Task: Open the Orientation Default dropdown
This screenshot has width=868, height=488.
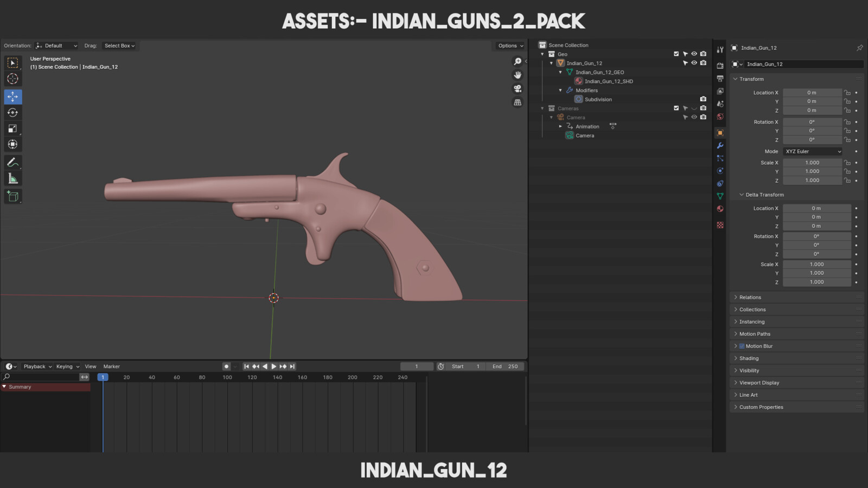Action: pos(57,46)
